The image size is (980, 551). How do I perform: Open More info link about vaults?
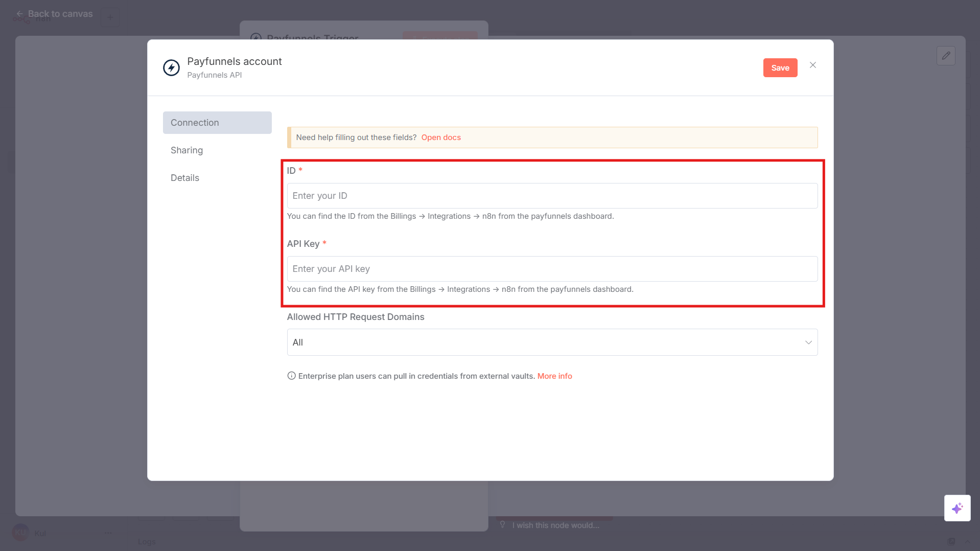pos(554,376)
